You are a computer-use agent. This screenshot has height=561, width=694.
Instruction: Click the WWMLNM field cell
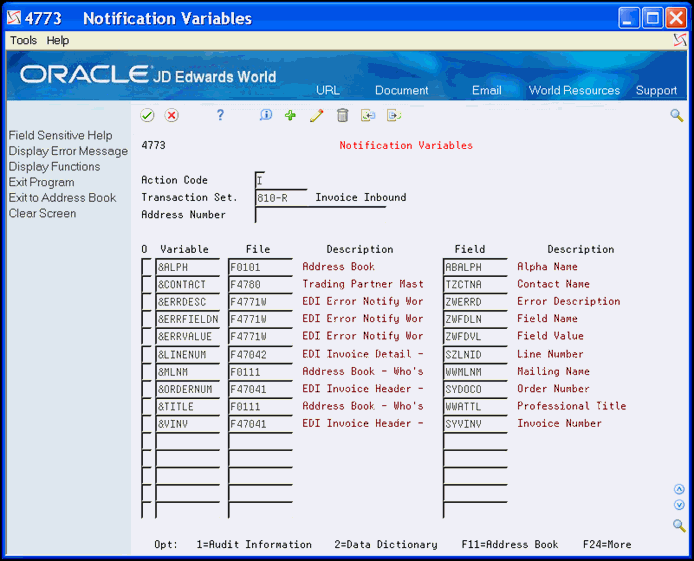(x=475, y=372)
